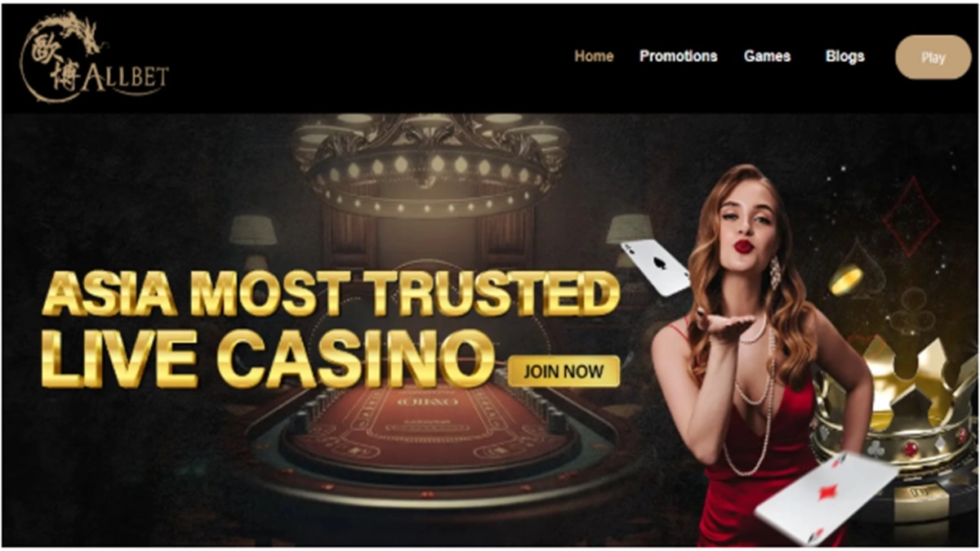Click the tan Play button

click(933, 57)
